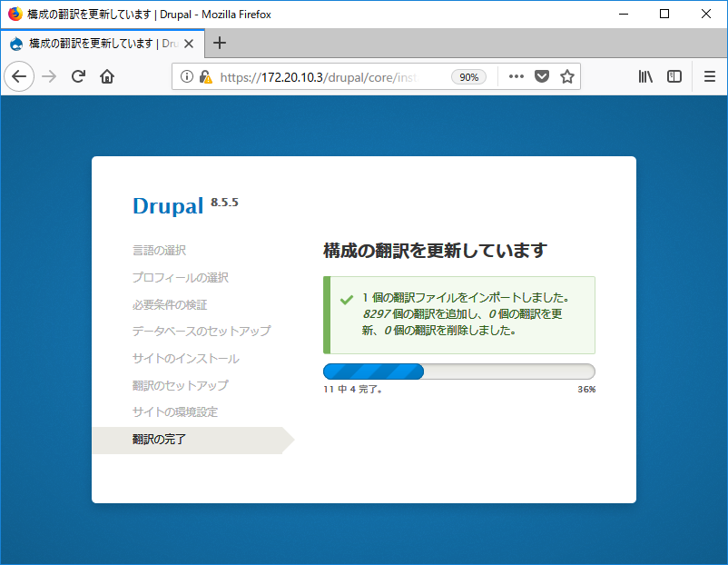728x565 pixels.
Task: Close the Firefox window
Action: pos(705,14)
